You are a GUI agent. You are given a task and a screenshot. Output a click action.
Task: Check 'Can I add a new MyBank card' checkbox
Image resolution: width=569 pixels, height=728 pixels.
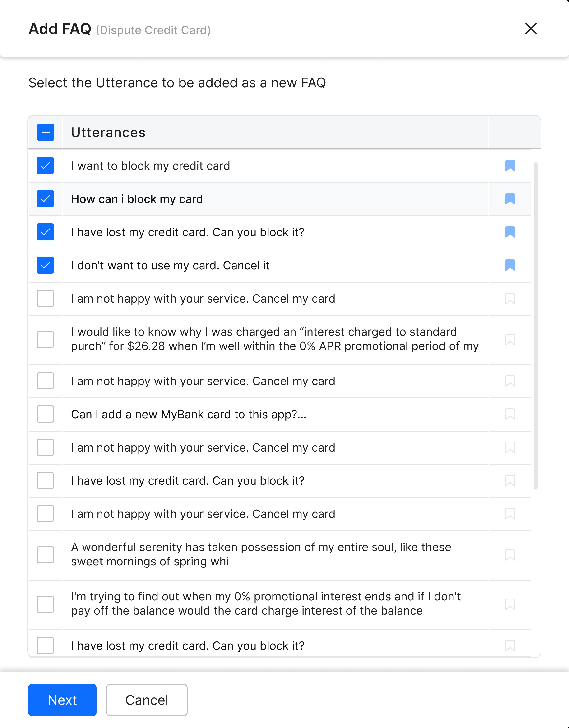(x=45, y=414)
